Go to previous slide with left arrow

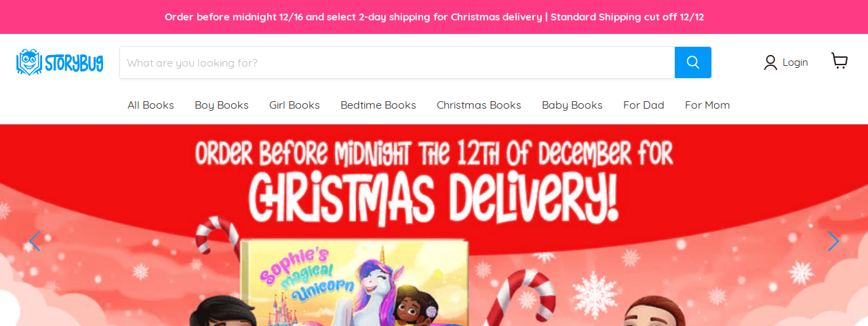[35, 241]
